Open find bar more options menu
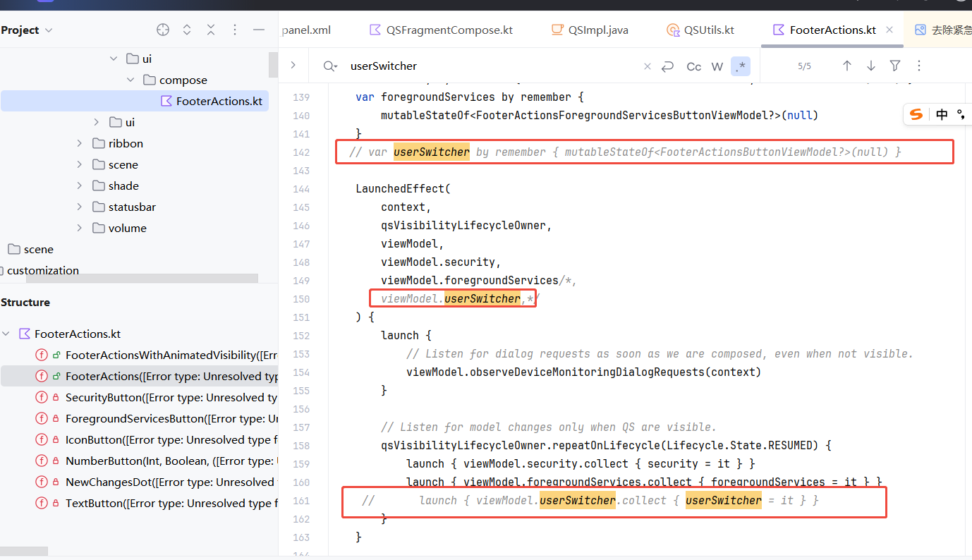Screen dimensions: 972x560 pyautogui.click(x=919, y=66)
